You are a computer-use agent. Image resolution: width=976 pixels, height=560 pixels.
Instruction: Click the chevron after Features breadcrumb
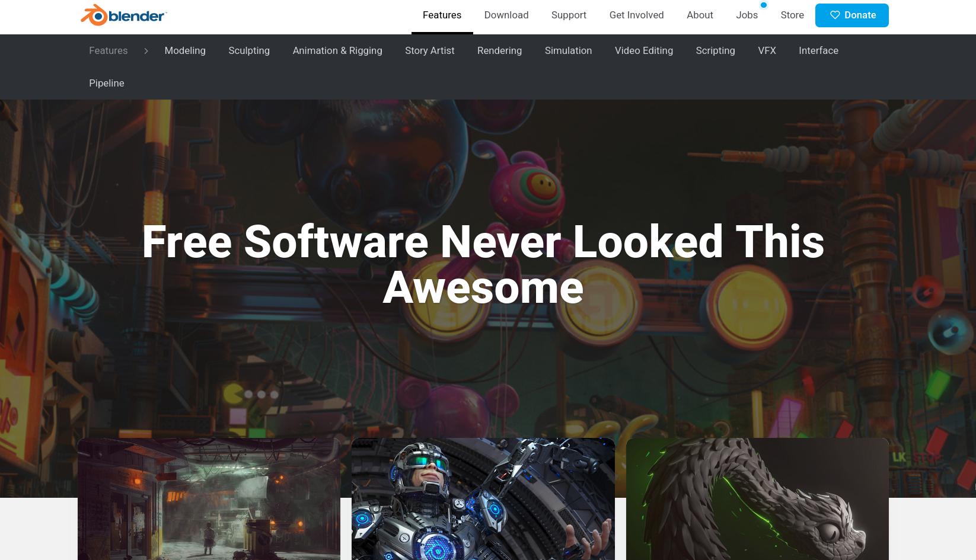point(146,51)
